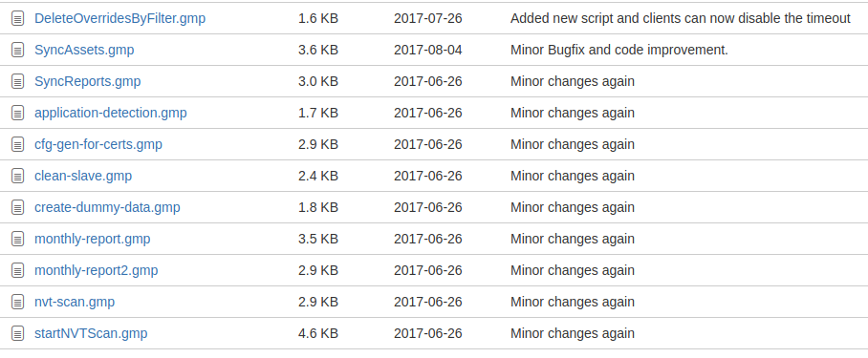Open cfg-gen-for-certs.gmp link

(x=98, y=144)
